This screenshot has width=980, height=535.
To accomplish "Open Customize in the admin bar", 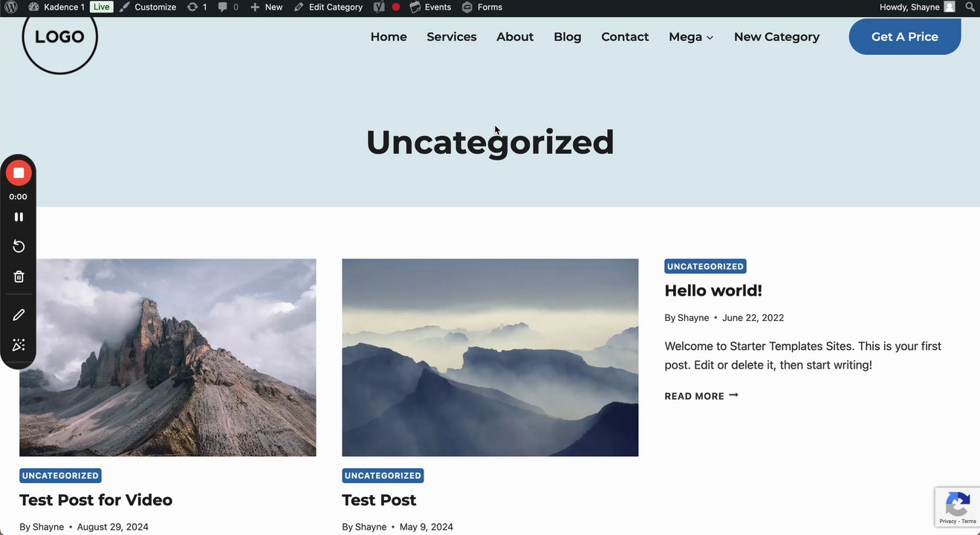I will (148, 7).
